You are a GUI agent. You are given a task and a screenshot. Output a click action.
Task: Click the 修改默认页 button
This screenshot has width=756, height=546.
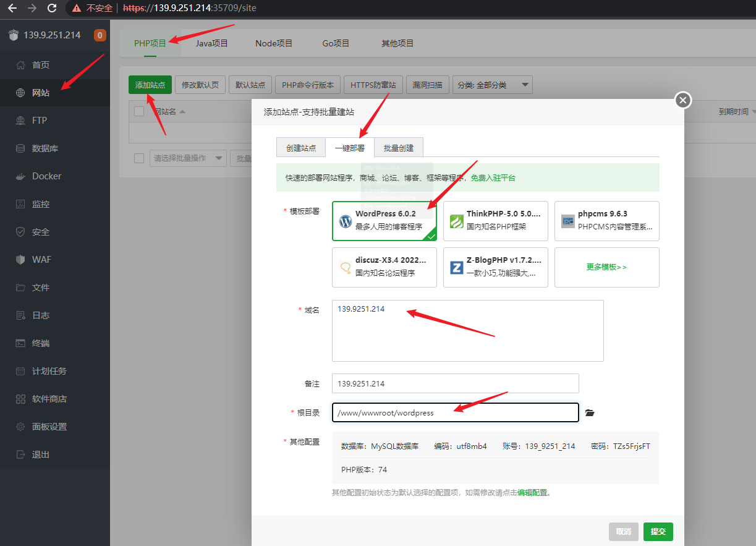200,85
